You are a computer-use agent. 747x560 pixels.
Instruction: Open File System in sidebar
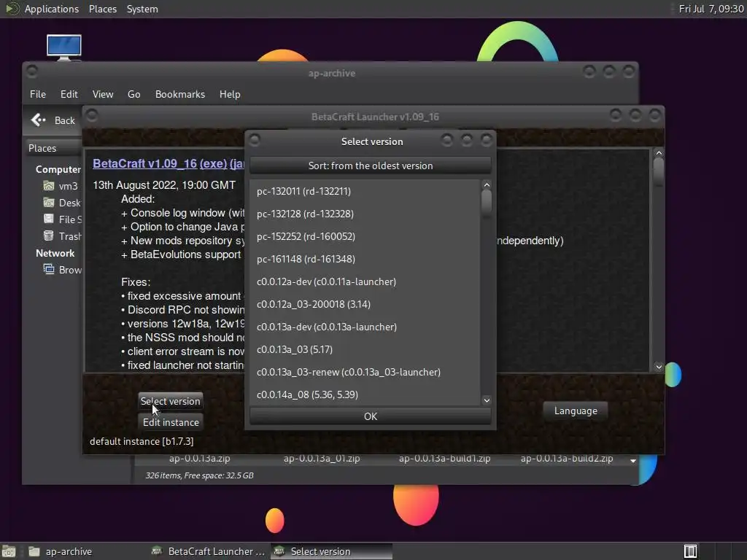[x=62, y=219]
